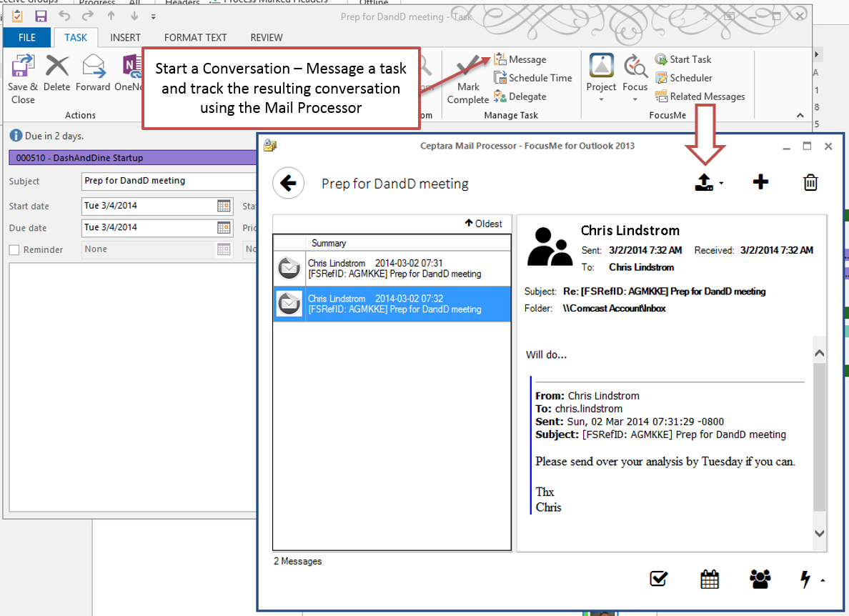Click the Forward icon in Actions group
849x616 pixels.
pos(93,74)
